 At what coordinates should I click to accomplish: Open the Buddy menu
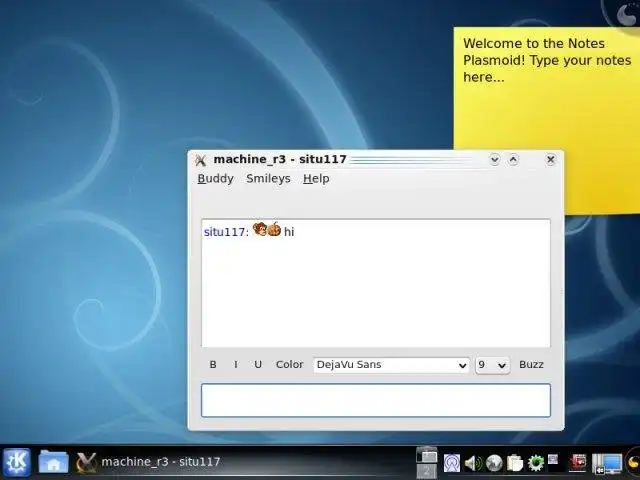216,179
